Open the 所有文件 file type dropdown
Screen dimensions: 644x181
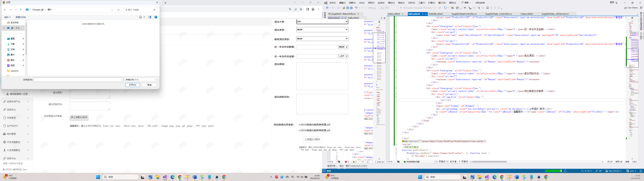[x=141, y=80]
